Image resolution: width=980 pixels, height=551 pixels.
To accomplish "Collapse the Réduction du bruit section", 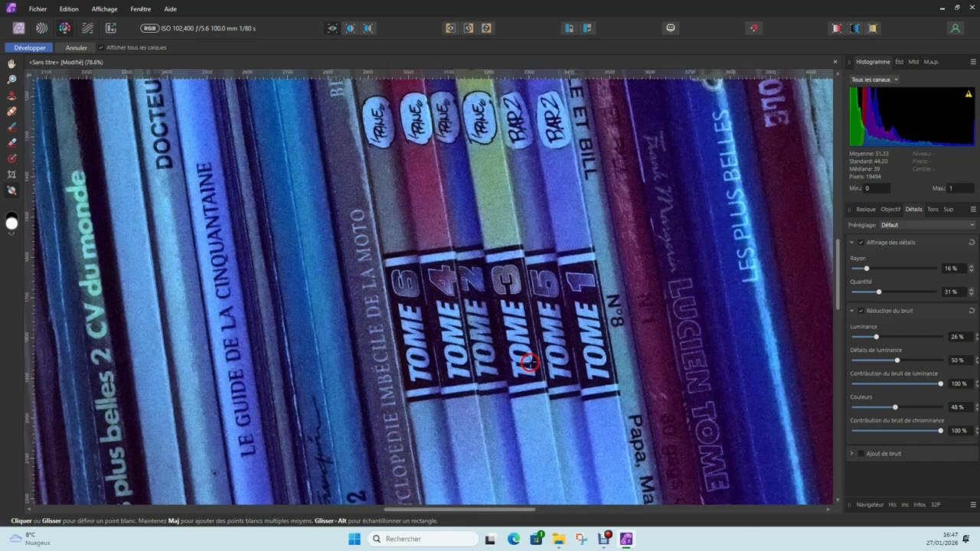I will (x=851, y=311).
